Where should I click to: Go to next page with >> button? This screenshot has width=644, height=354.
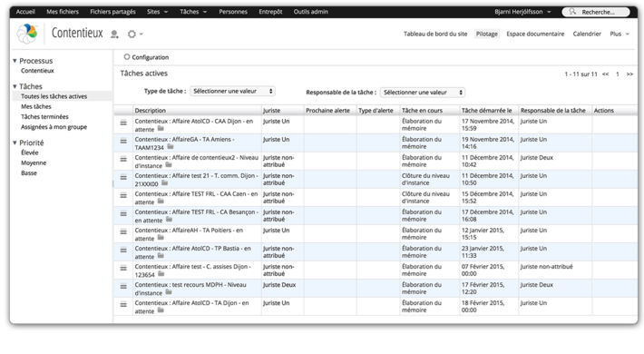(x=629, y=74)
